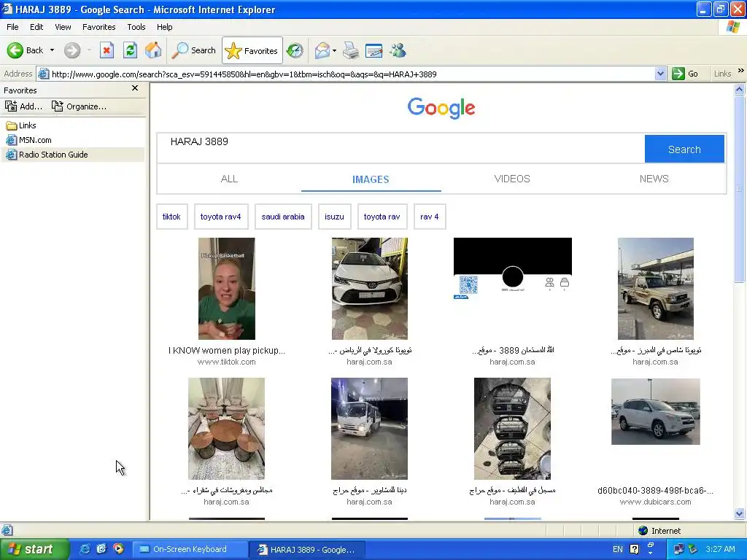This screenshot has height=560, width=747.
Task: Open the living room furniture thumbnail
Action: coord(226,429)
